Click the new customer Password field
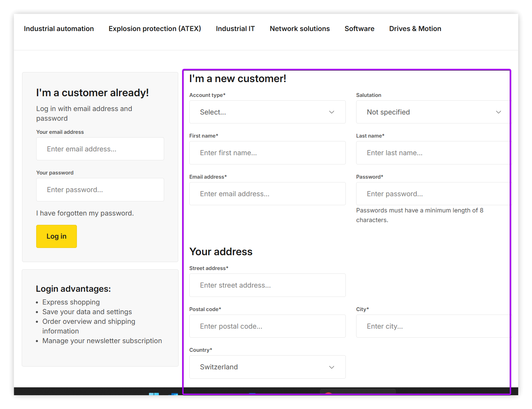The width and height of the screenshot is (532, 409). tap(433, 194)
